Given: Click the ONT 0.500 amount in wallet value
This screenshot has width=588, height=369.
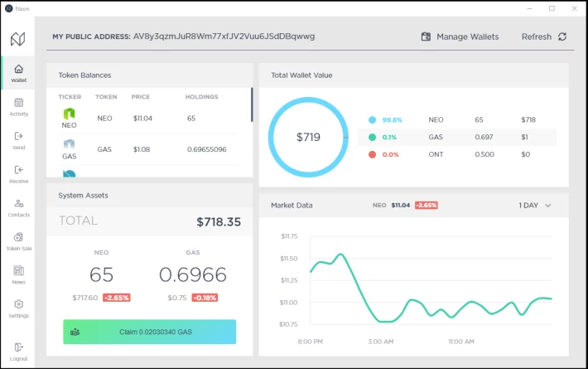Looking at the screenshot, I should coord(484,154).
